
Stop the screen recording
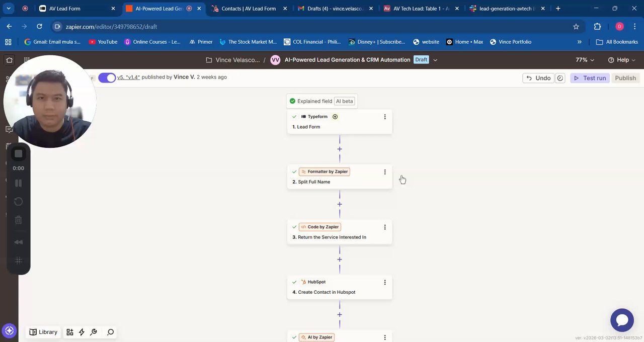[18, 154]
